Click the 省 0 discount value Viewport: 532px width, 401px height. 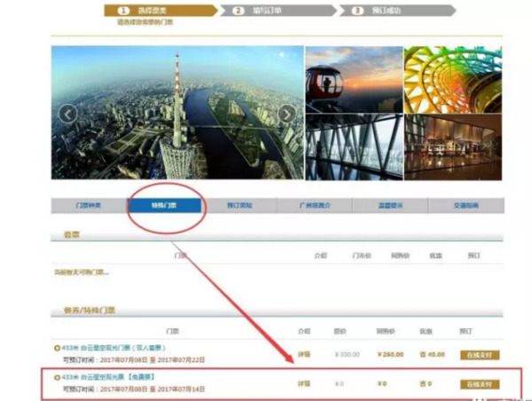click(x=426, y=383)
